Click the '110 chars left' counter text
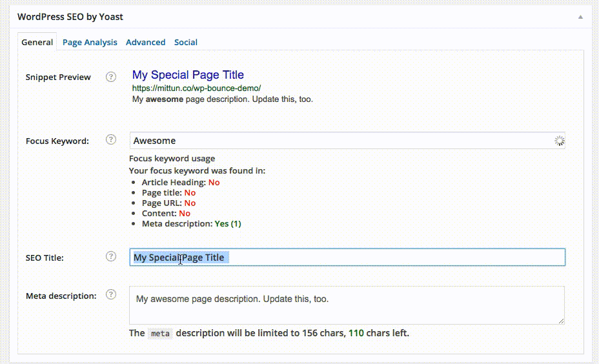 coord(379,333)
